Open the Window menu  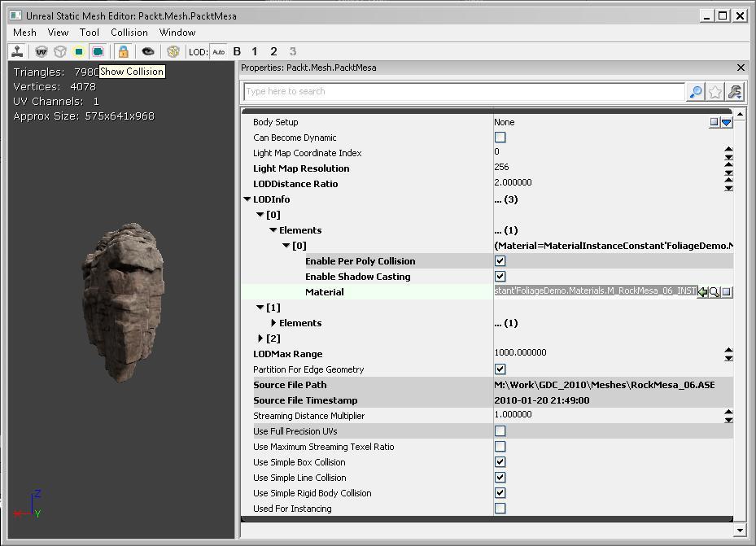tap(177, 33)
